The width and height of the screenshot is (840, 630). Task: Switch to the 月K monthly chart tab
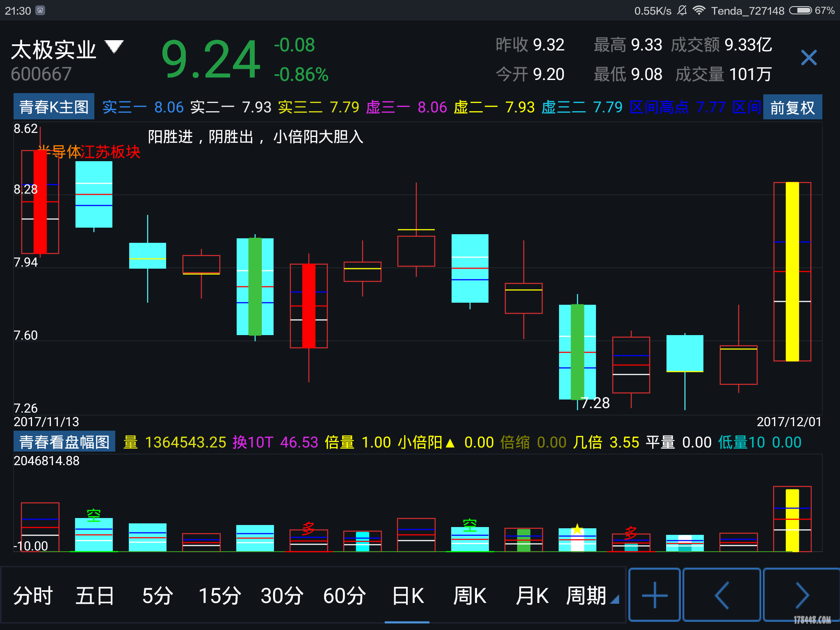532,596
